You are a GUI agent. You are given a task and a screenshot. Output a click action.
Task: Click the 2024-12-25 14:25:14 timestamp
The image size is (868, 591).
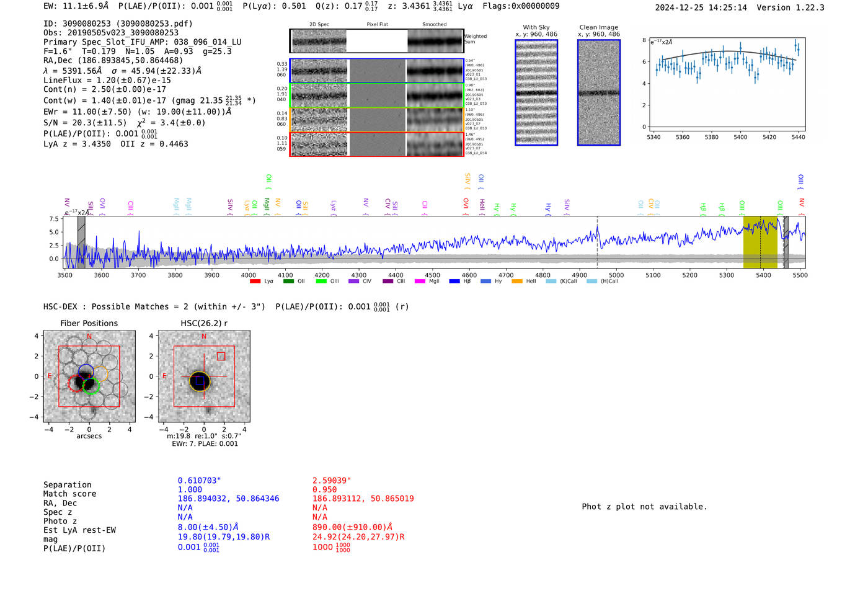pyautogui.click(x=701, y=7)
